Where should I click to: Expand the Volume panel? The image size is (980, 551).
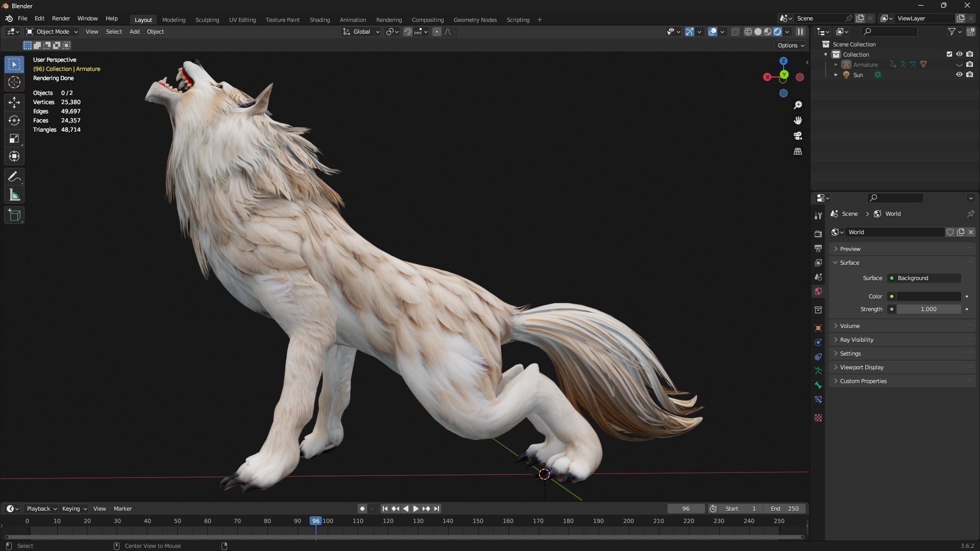coord(850,326)
